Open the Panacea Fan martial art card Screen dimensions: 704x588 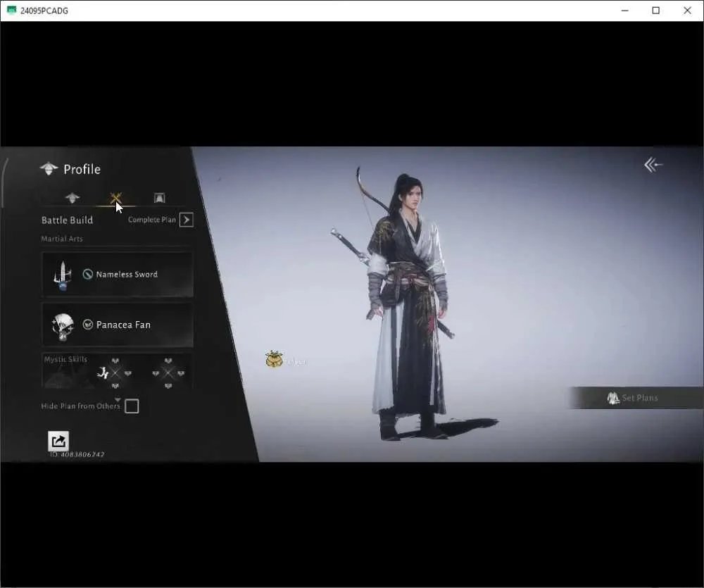click(x=118, y=325)
